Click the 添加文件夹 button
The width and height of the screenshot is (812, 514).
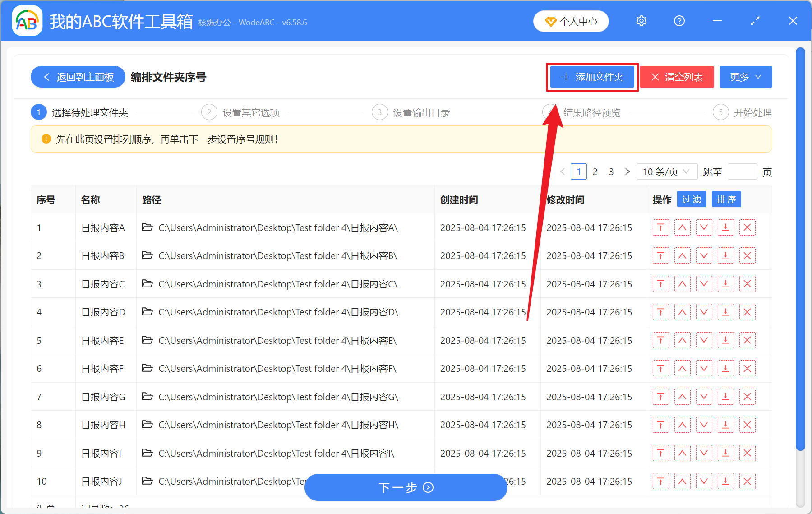pos(592,77)
